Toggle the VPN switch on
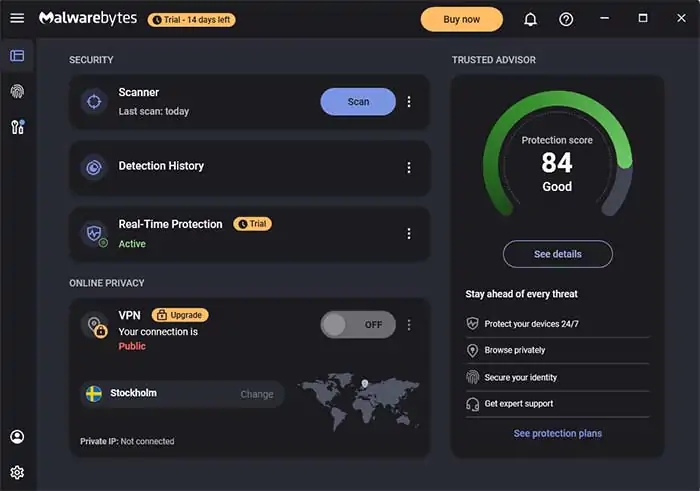Screen dimensions: 700x491 [358, 325]
